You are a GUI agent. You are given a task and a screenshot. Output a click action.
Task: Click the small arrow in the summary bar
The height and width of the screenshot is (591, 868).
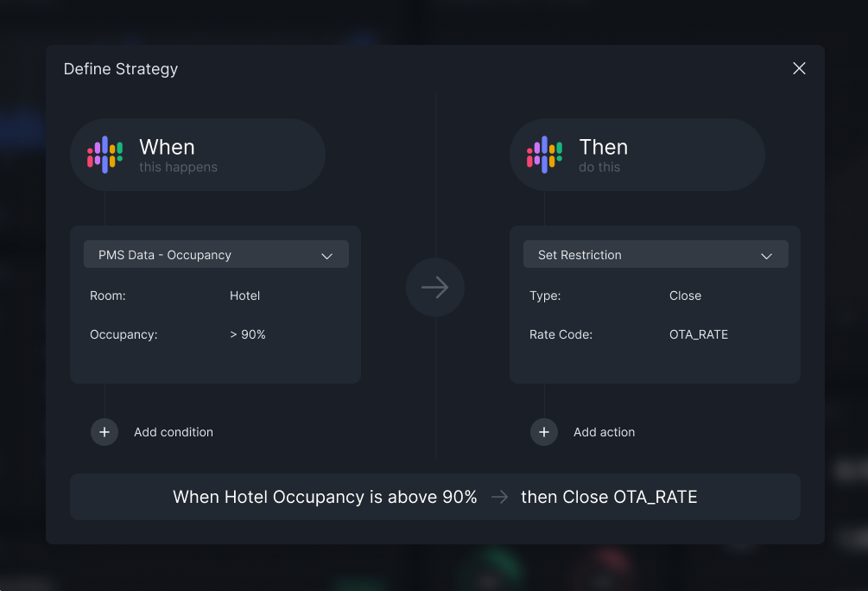[x=499, y=497]
